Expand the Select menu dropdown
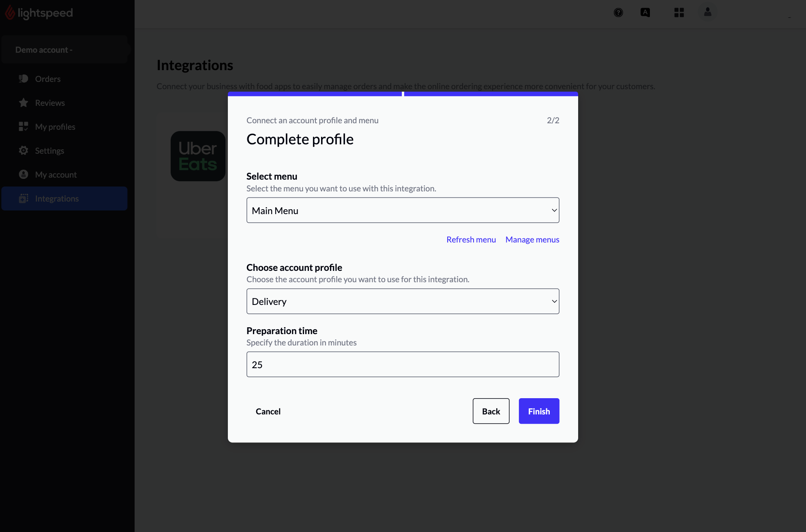This screenshot has width=806, height=532. (403, 210)
